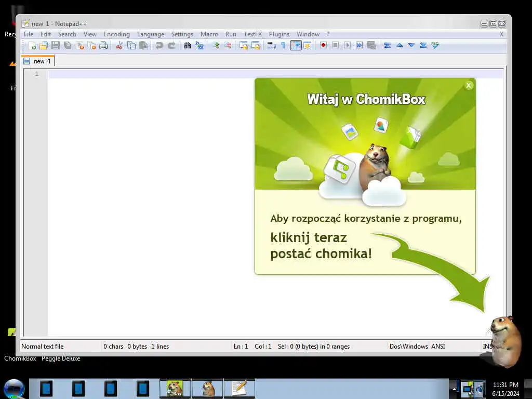Click '0 chars' in the status bar
532x399 pixels.
click(x=113, y=347)
